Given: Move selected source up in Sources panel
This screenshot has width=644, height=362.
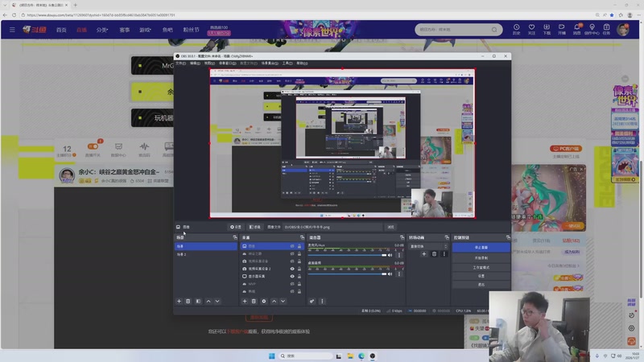Looking at the screenshot, I should (x=274, y=301).
